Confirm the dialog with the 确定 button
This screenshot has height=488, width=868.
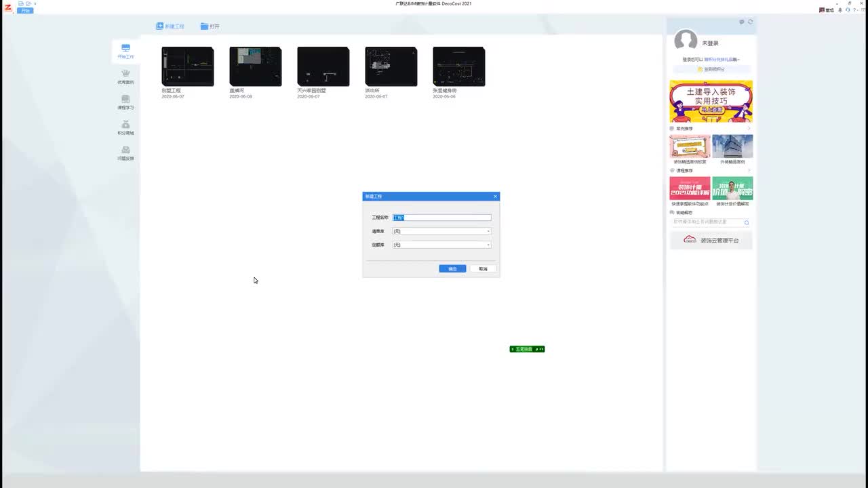click(452, 269)
